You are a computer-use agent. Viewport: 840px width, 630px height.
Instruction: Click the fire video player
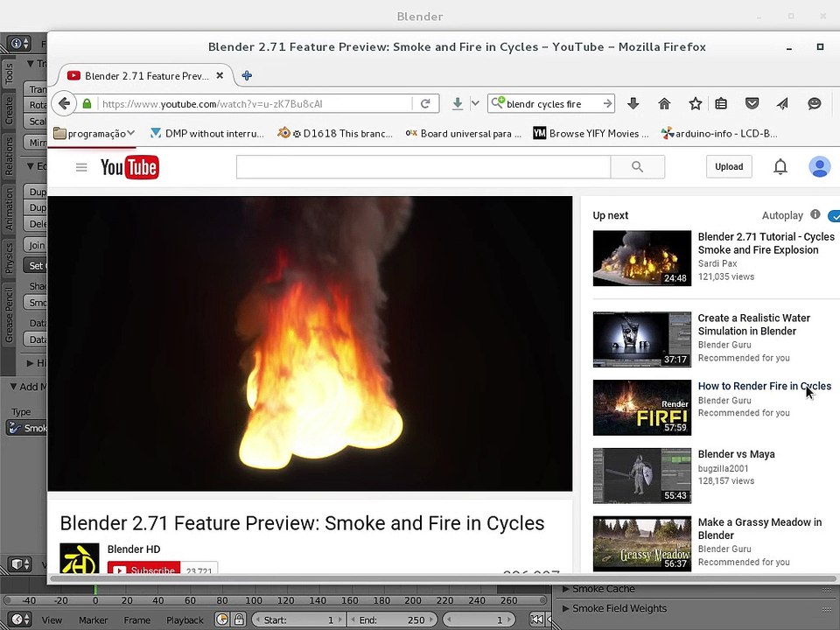pyautogui.click(x=310, y=343)
